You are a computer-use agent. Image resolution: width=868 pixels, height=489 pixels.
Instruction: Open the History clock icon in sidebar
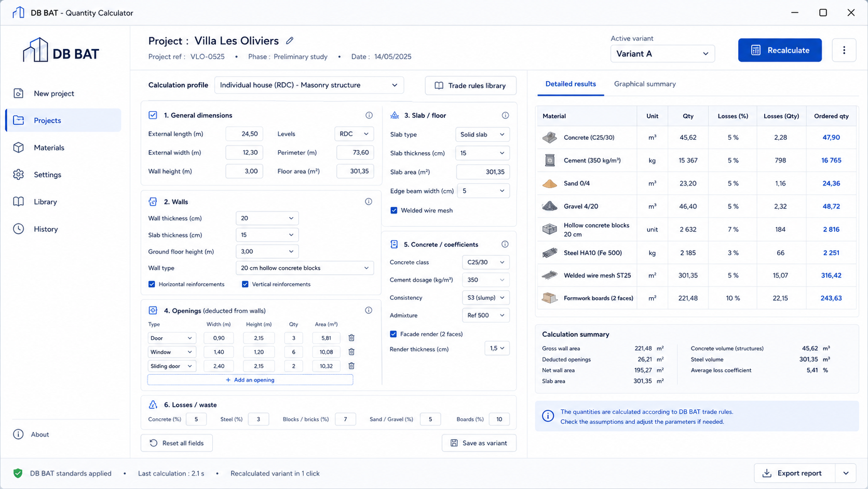19,229
